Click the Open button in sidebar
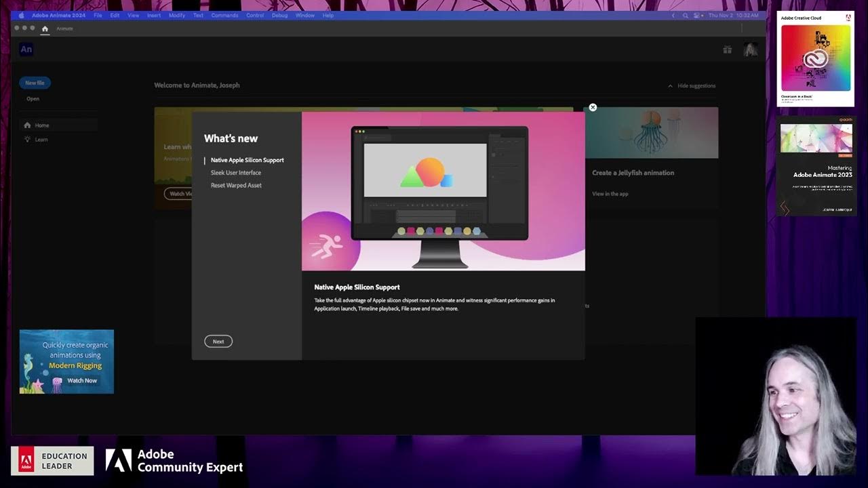 tap(33, 99)
